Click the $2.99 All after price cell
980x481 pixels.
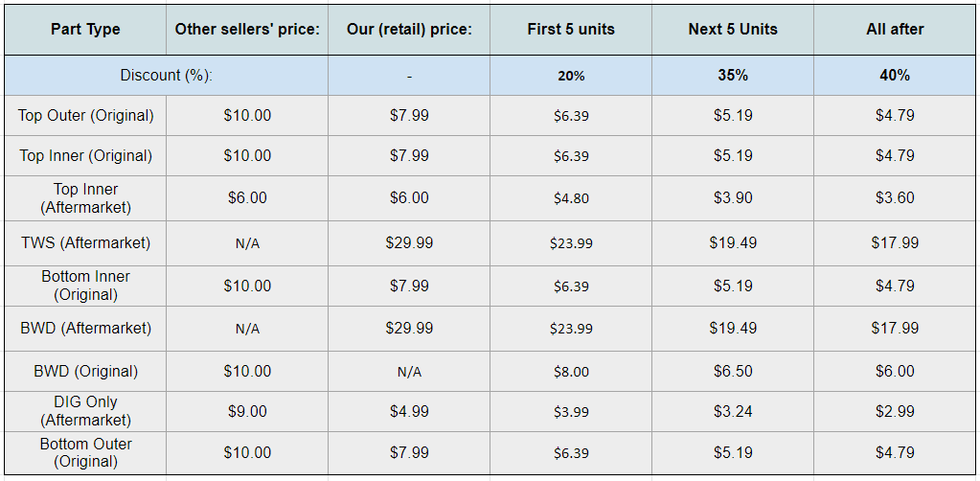[895, 411]
